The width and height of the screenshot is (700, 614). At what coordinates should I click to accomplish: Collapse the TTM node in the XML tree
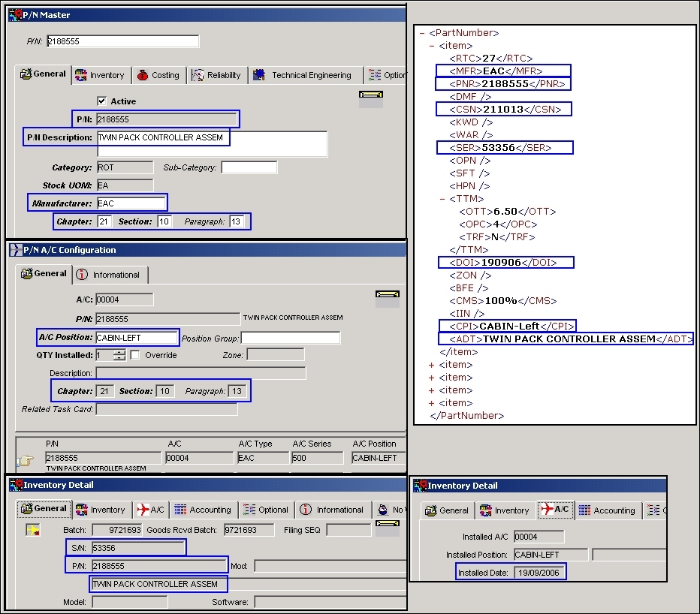(442, 199)
